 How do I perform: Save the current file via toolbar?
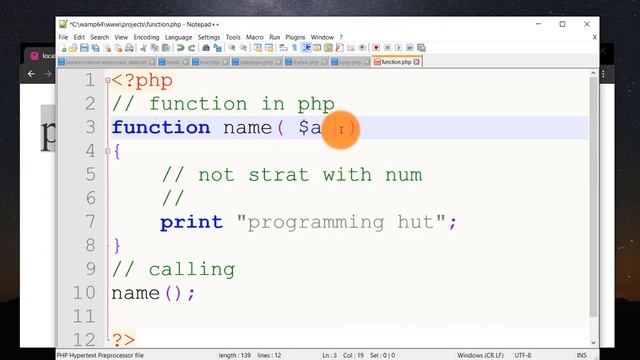point(84,48)
